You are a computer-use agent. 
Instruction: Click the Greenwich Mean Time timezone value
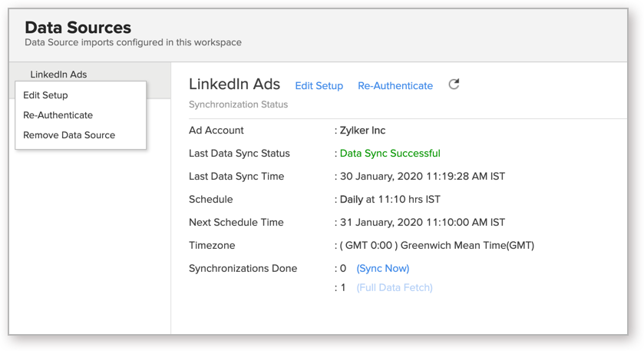click(437, 245)
